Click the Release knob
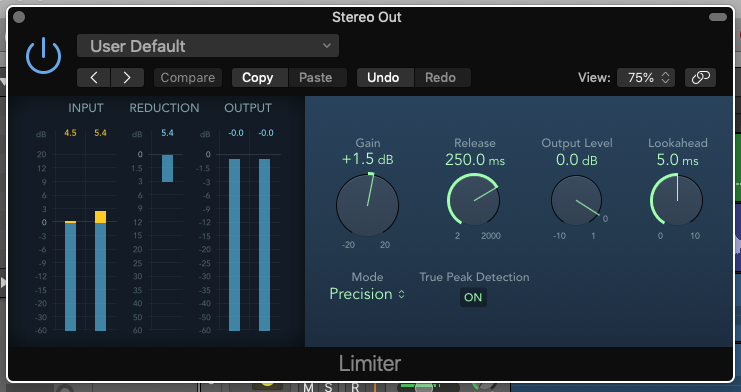The image size is (741, 392). pos(474,199)
